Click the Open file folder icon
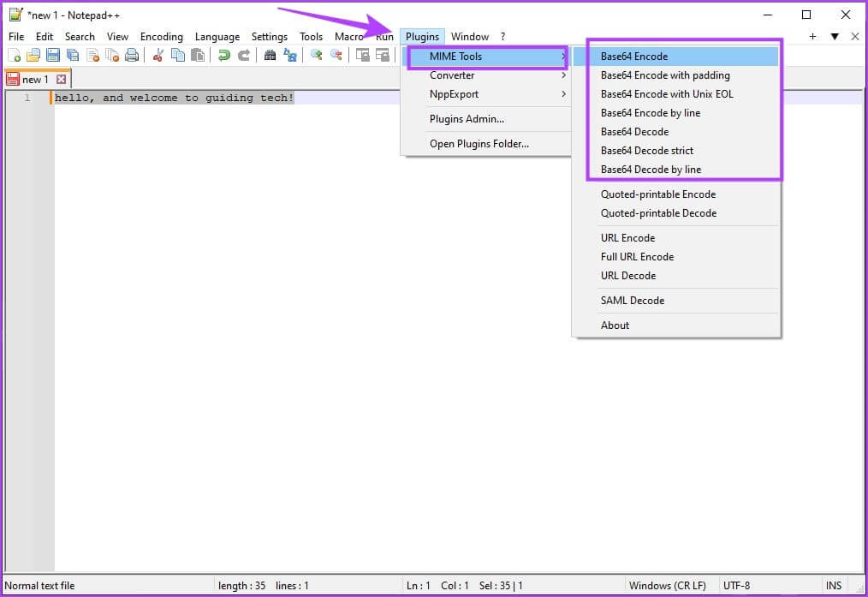Image resolution: width=868 pixels, height=597 pixels. tap(33, 55)
